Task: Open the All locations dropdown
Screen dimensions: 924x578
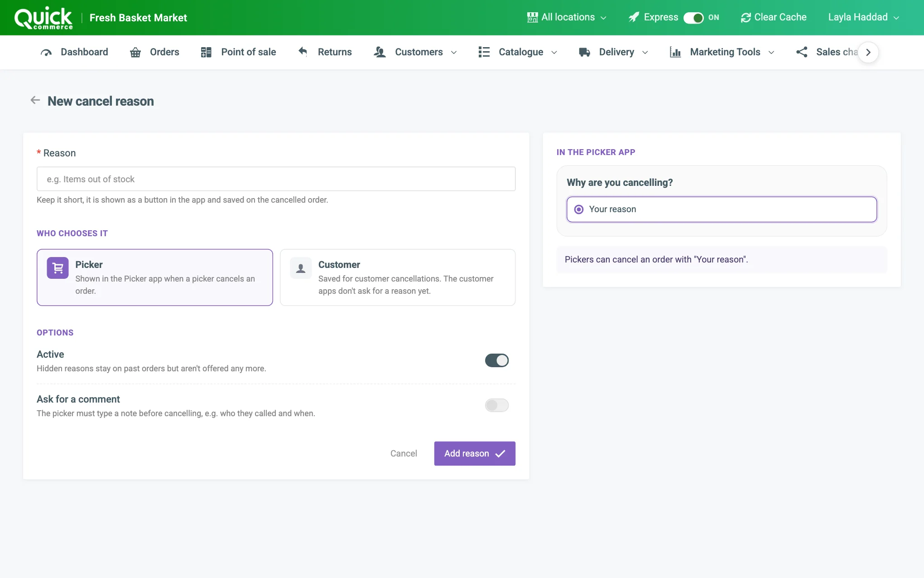Action: point(567,17)
